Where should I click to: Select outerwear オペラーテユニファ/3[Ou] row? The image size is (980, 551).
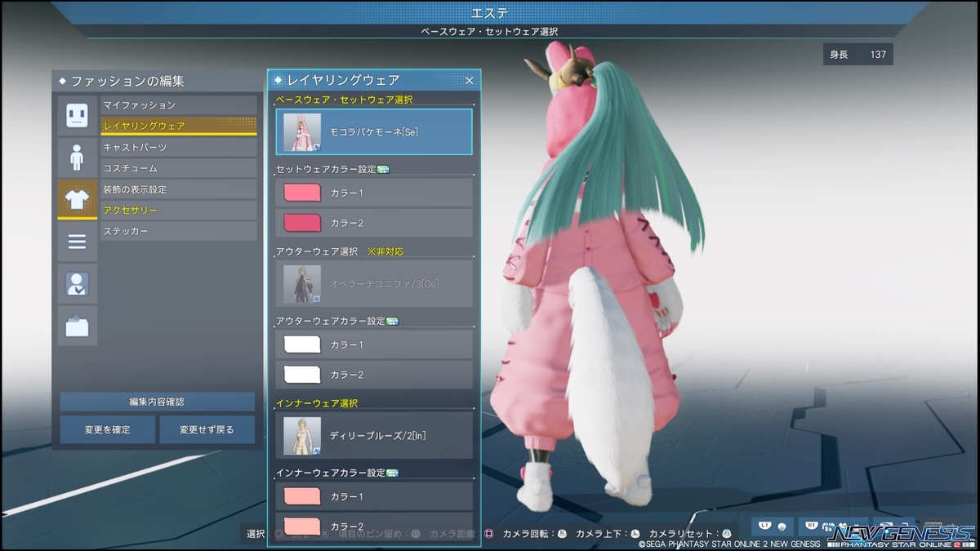point(374,283)
